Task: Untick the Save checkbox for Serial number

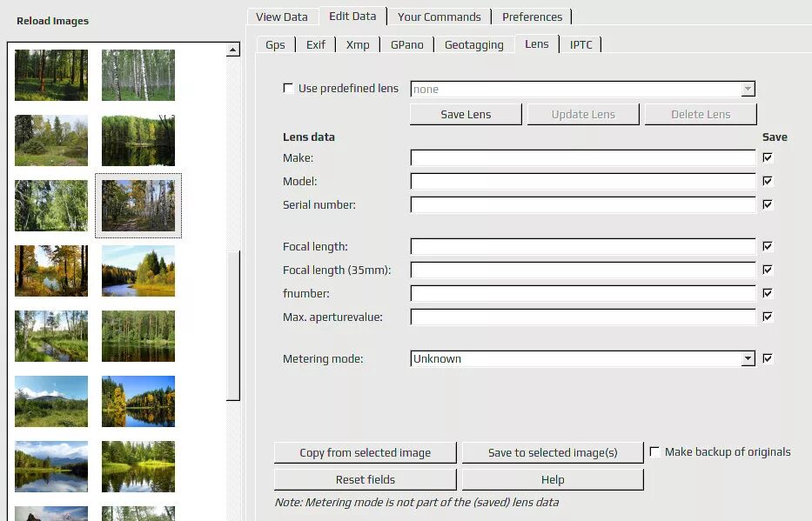Action: [x=768, y=204]
